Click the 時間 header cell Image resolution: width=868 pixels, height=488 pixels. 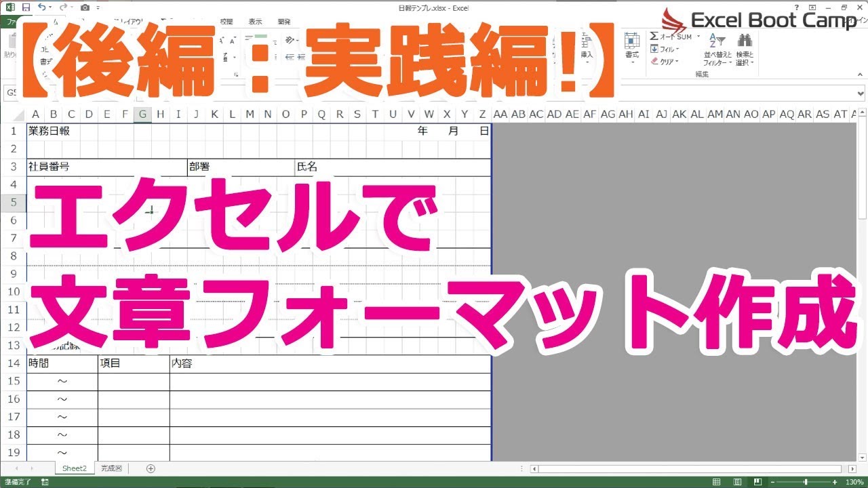coord(62,363)
